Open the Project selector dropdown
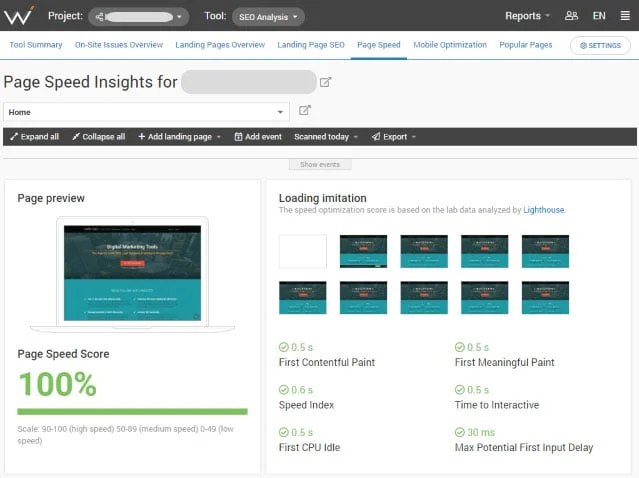The height and width of the screenshot is (478, 639). [137, 16]
